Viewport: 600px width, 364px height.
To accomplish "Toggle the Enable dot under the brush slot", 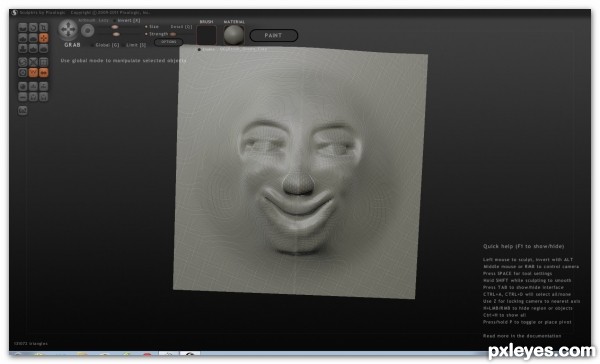I will point(199,49).
